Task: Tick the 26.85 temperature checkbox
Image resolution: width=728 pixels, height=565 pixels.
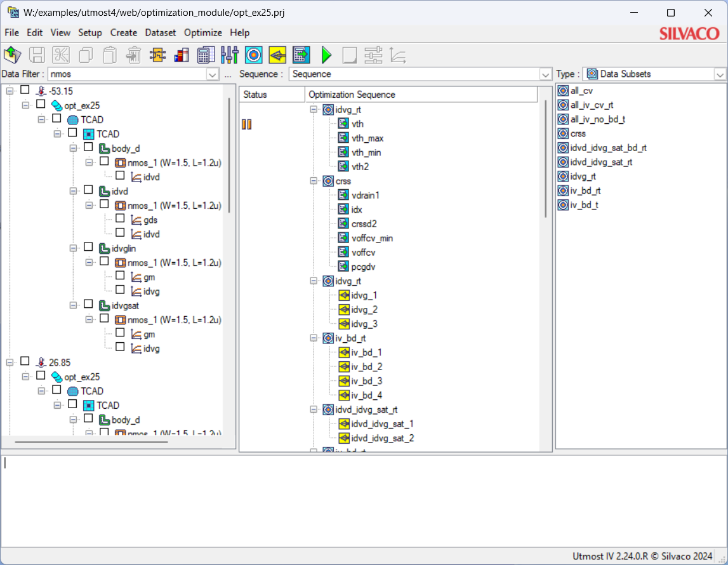Action: point(25,361)
